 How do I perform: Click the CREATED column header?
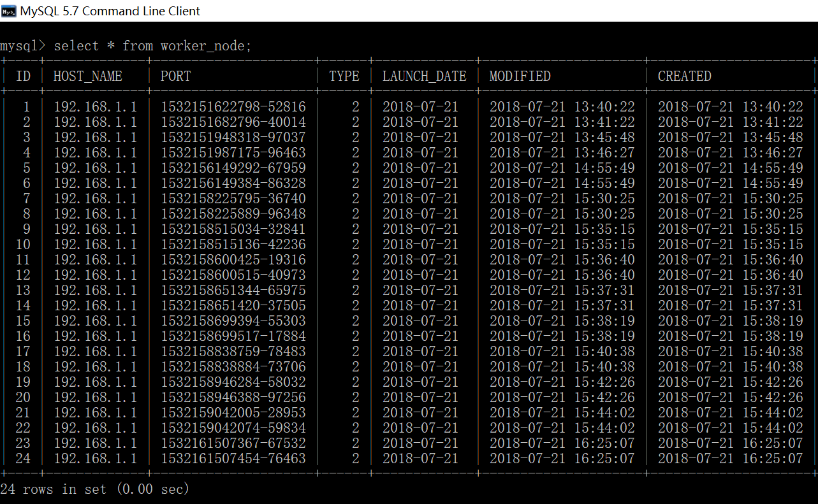coord(684,76)
